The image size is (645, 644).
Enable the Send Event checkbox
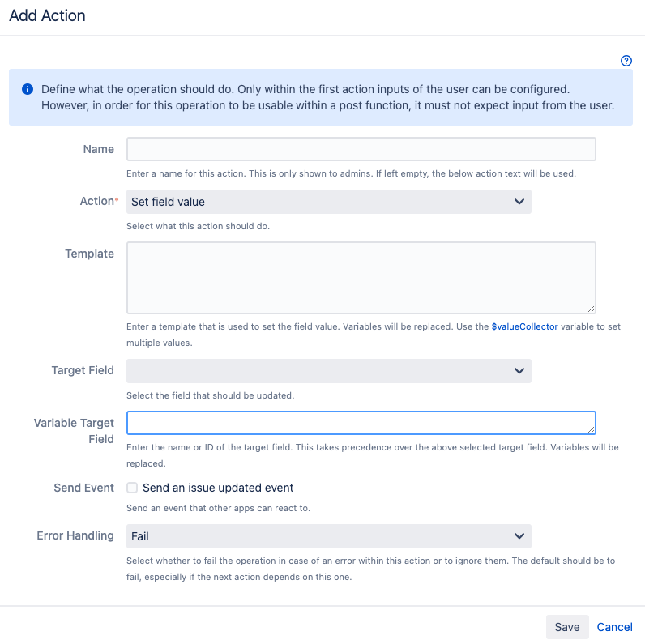click(x=132, y=488)
